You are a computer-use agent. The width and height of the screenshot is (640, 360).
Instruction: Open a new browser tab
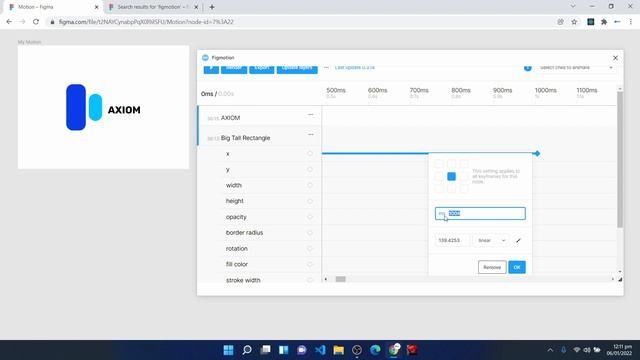[212, 7]
